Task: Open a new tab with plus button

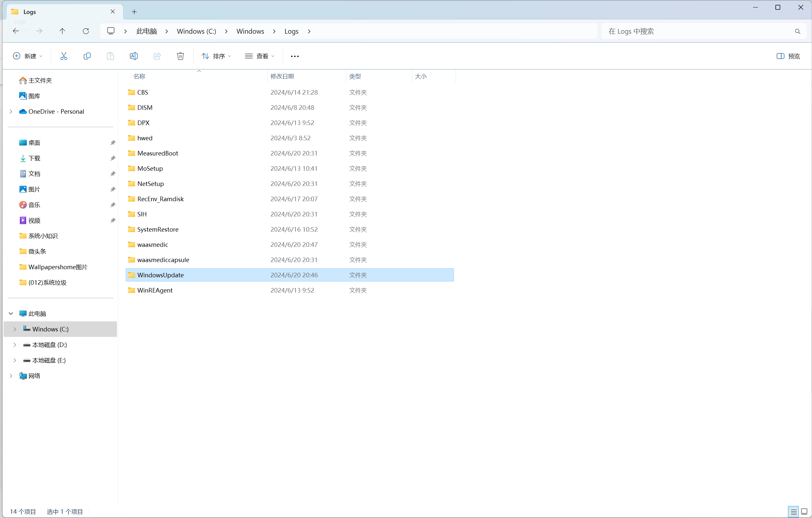Action: [x=134, y=12]
